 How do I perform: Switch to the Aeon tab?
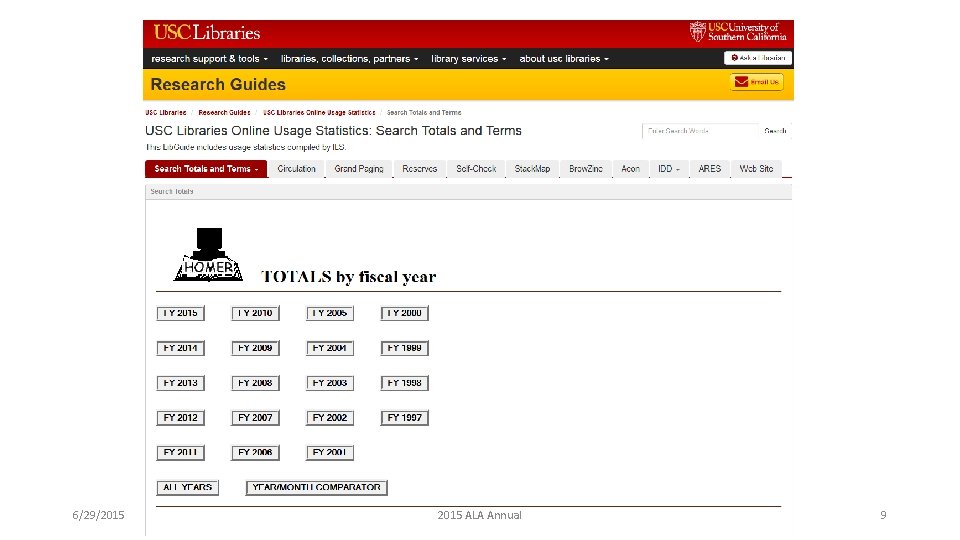coord(631,169)
